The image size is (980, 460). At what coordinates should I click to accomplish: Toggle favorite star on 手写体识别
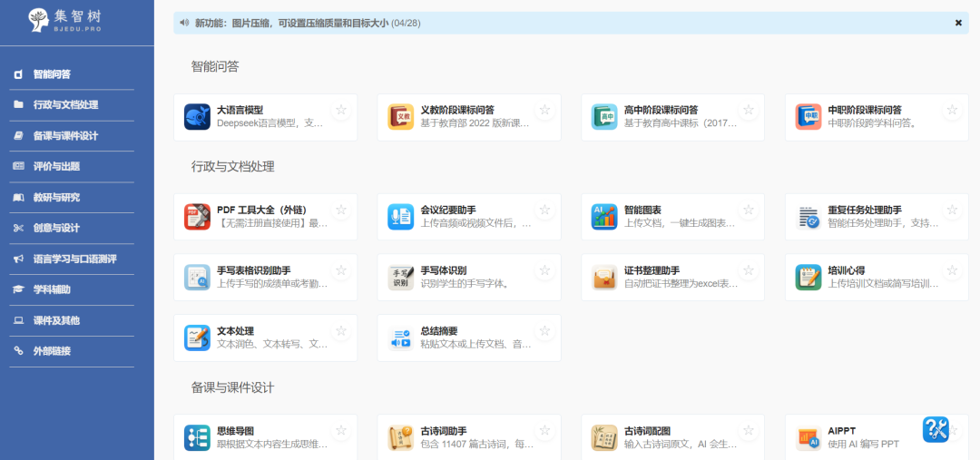point(544,270)
